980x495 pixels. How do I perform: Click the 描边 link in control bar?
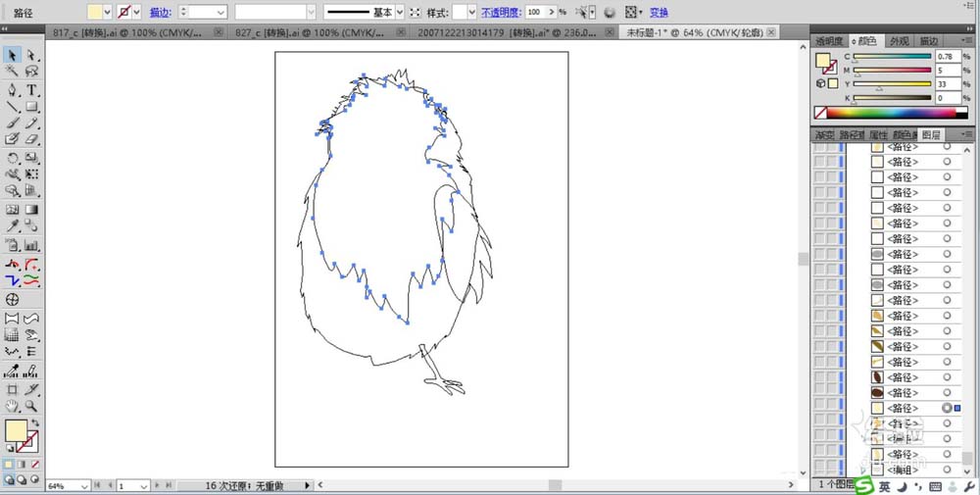(159, 12)
